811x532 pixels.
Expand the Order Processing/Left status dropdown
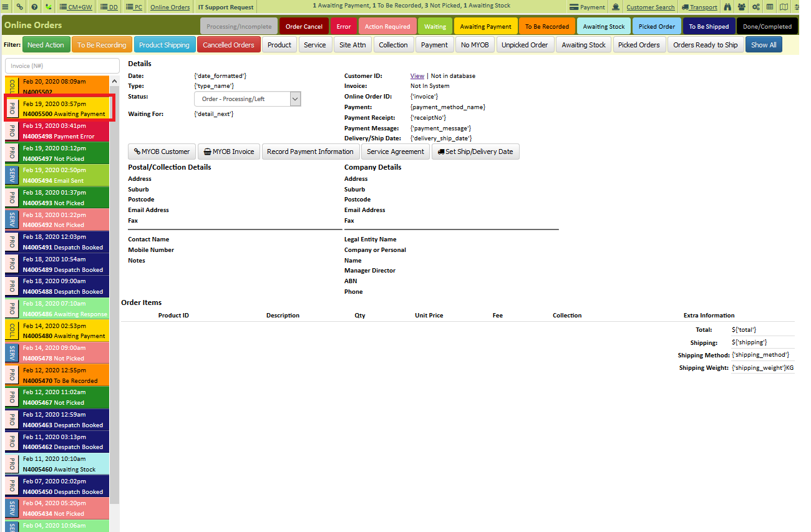[x=248, y=99]
